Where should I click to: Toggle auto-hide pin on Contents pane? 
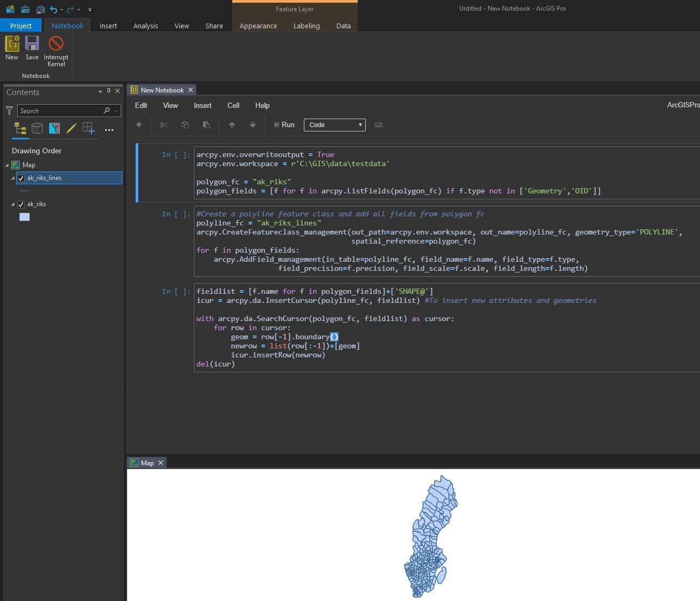(109, 91)
